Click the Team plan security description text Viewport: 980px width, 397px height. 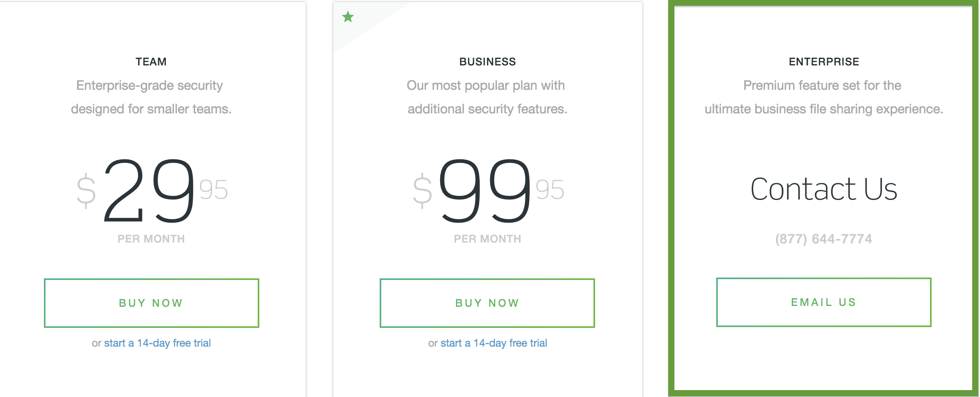point(151,97)
